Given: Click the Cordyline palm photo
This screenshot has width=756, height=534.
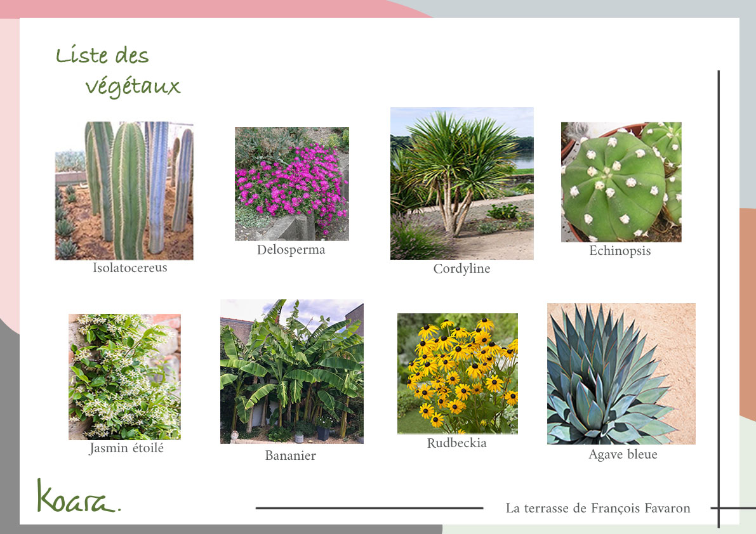Looking at the screenshot, I should (x=461, y=183).
